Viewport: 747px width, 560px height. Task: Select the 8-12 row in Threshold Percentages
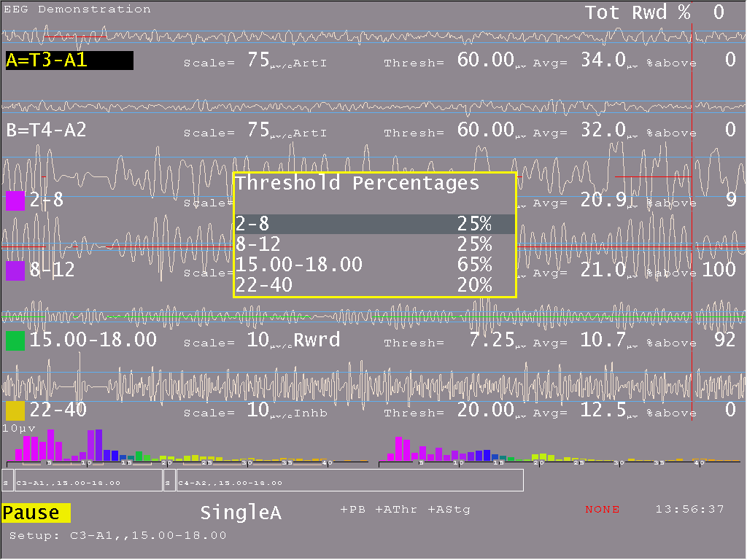(374, 244)
